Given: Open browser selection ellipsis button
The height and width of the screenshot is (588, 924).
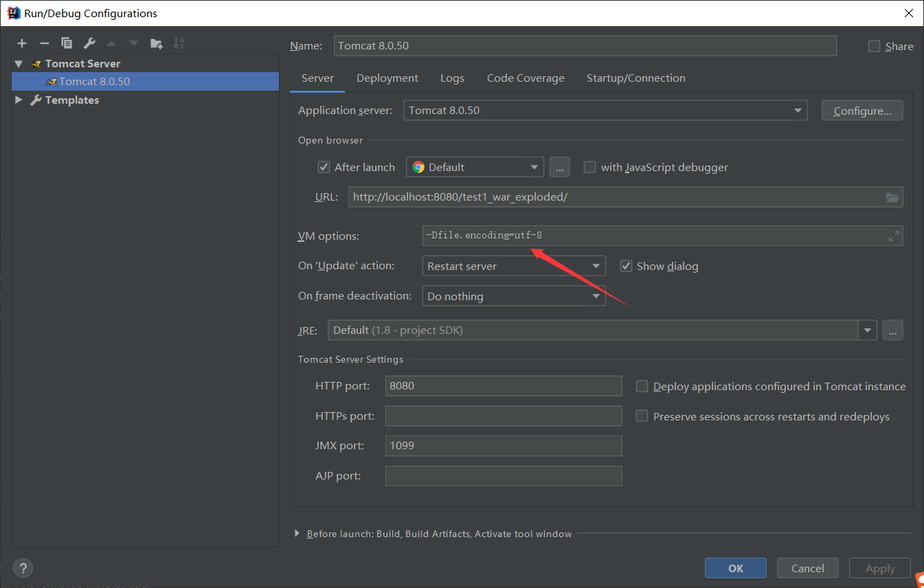Looking at the screenshot, I should (560, 167).
